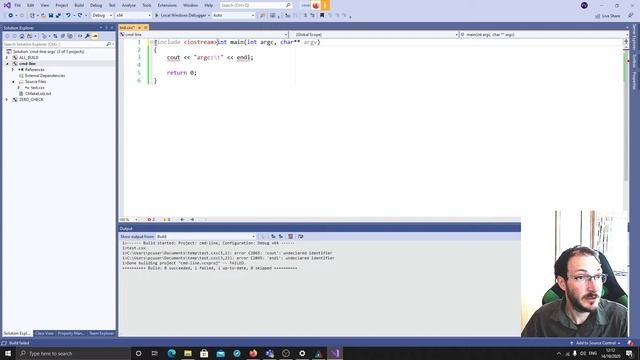Click Live Share button
Image resolution: width=640 pixels, height=360 pixels.
tap(608, 16)
